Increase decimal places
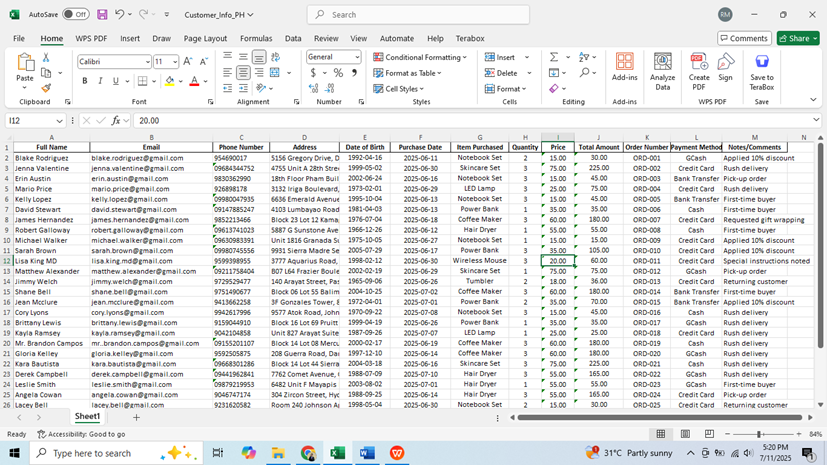 (314, 89)
